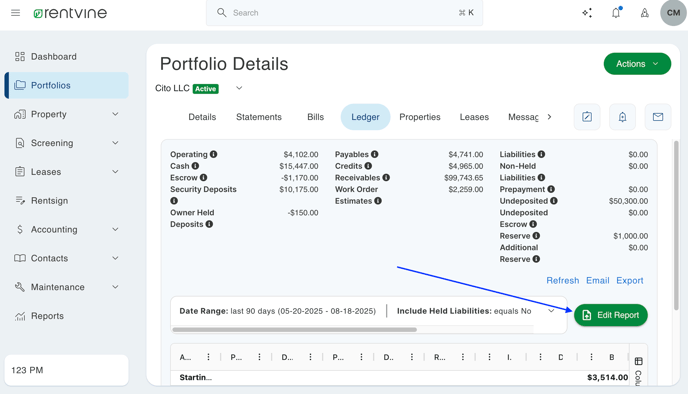Open the notifications bell in header
688x394 pixels.
[616, 13]
